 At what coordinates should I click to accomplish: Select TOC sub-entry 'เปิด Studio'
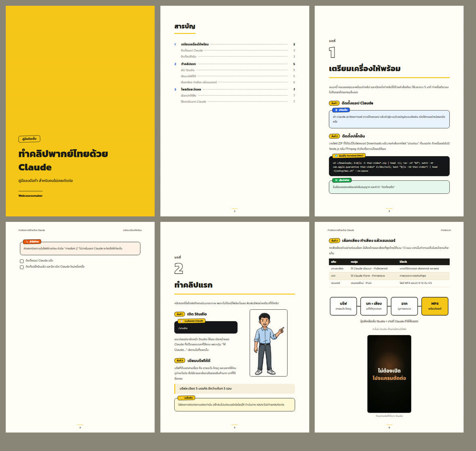point(238,70)
